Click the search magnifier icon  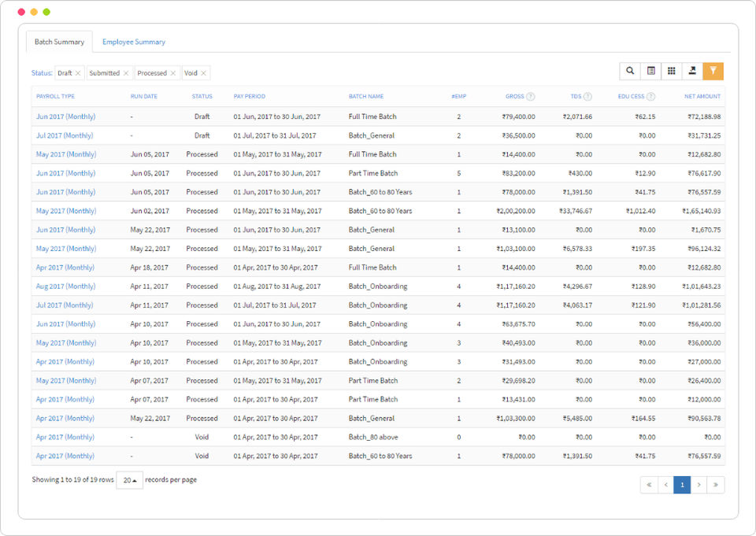click(x=630, y=71)
